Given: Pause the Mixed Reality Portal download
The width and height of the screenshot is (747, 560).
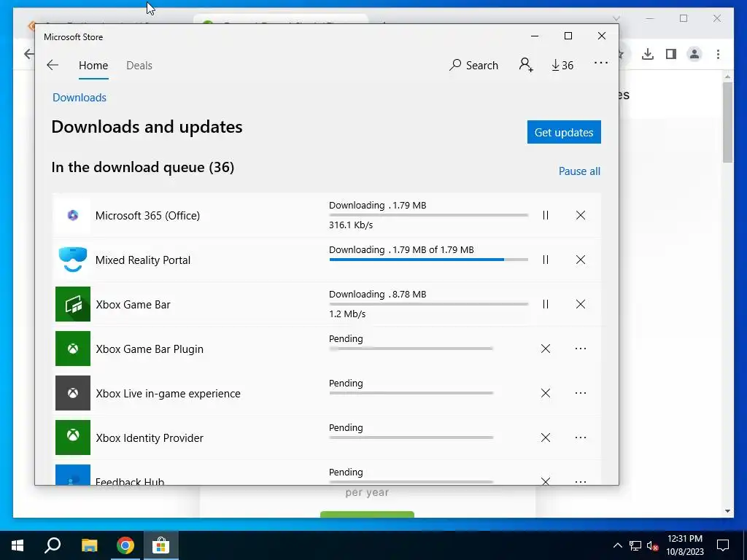Looking at the screenshot, I should click(546, 260).
